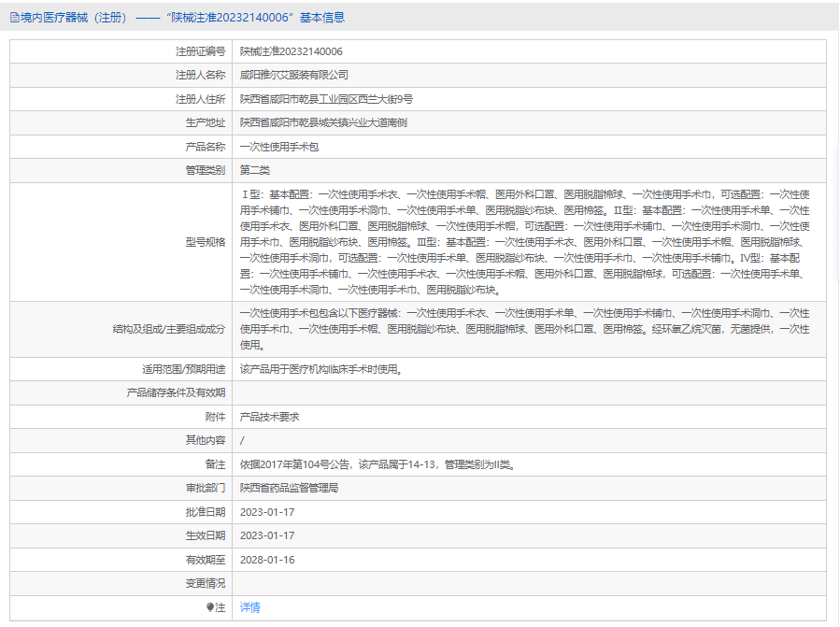Image resolution: width=840 pixels, height=627 pixels.
Task: Click the 产品名称 row label
Action: 206,147
